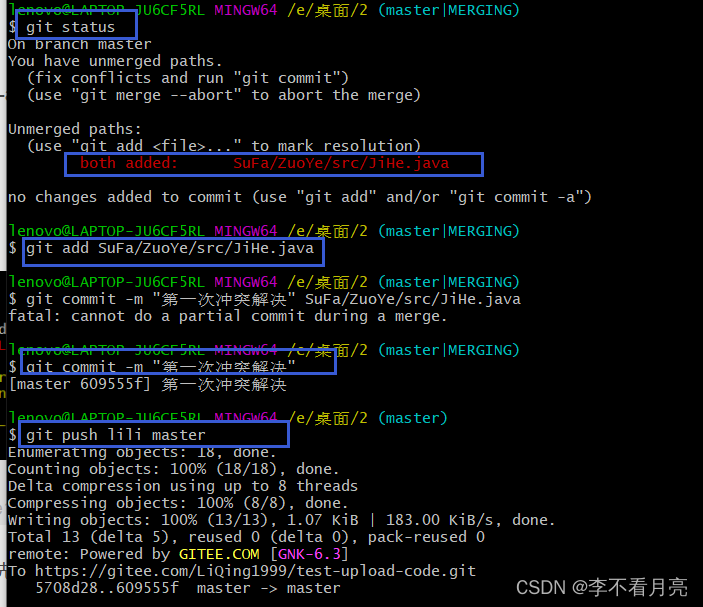703x607 pixels.
Task: Click the gitee.com test-upload-code.git URL
Action: tap(255, 571)
